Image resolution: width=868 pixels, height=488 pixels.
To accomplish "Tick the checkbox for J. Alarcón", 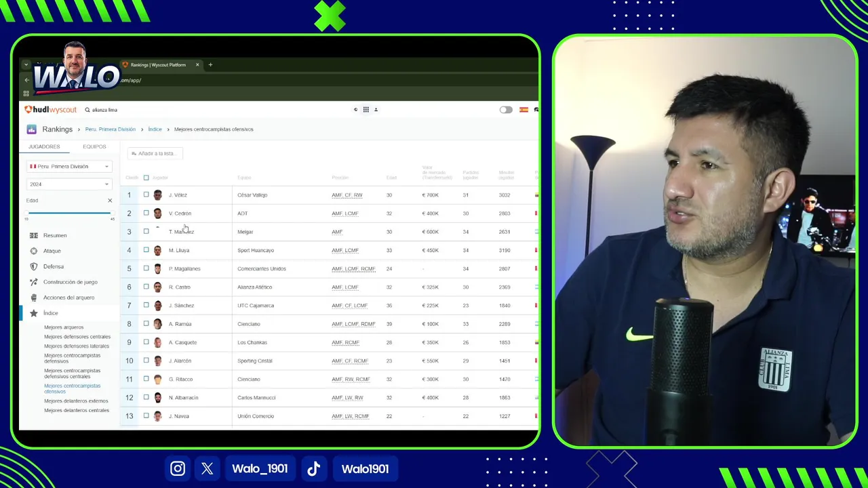I will (146, 360).
